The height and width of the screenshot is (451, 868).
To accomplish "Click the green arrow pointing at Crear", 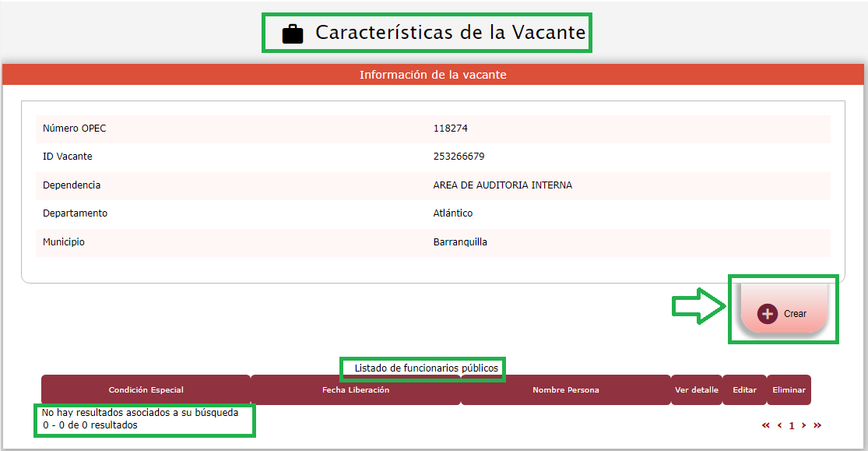I will point(699,305).
